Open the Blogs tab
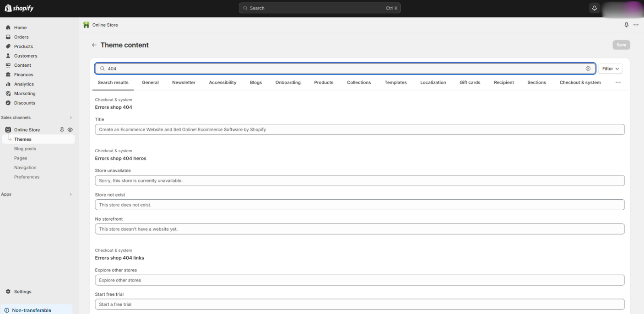 [x=256, y=83]
